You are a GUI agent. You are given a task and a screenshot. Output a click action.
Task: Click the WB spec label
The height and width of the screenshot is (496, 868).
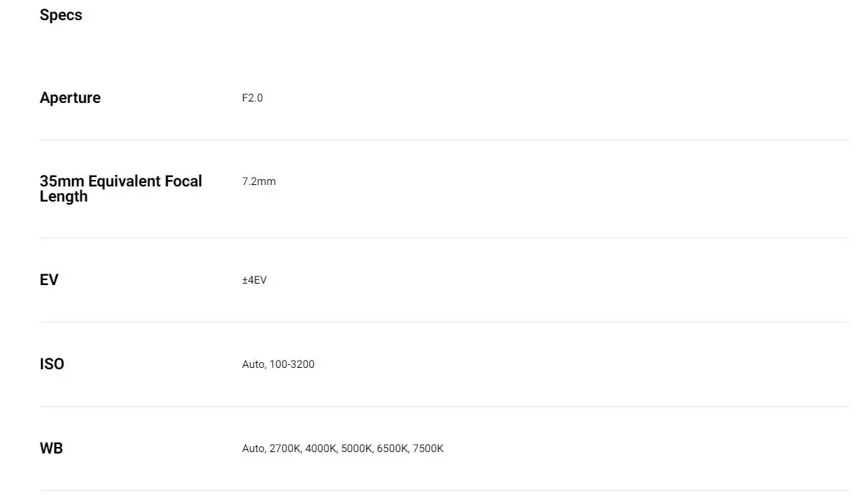(x=51, y=448)
